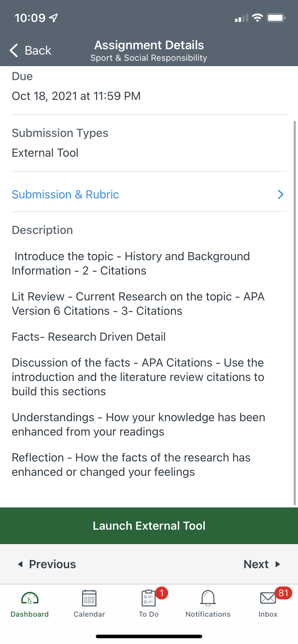Tap the back chevron arrow icon
The height and width of the screenshot is (644, 298).
point(14,50)
